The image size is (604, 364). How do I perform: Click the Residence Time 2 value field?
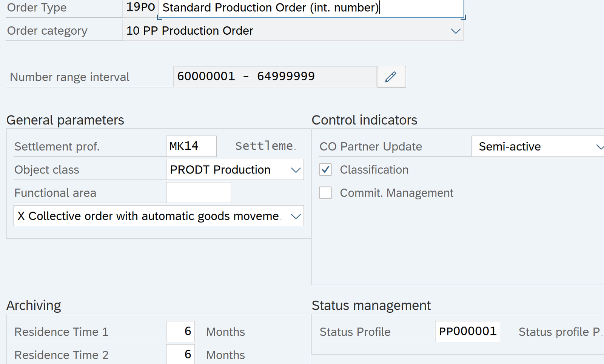(180, 355)
